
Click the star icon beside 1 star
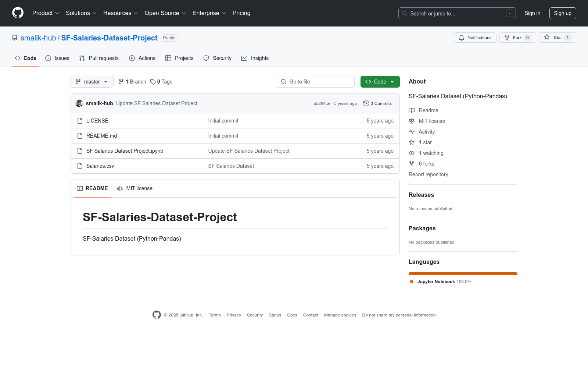(x=412, y=142)
